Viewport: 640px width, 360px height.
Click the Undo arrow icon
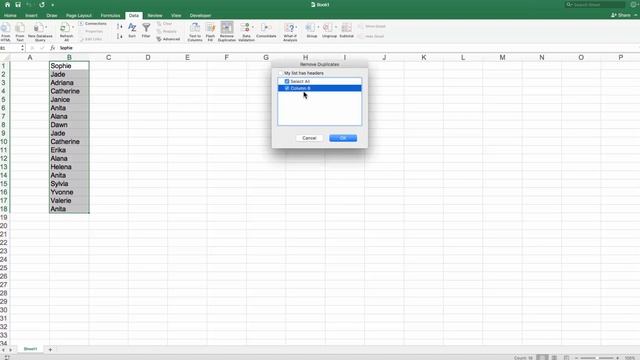click(x=29, y=4)
